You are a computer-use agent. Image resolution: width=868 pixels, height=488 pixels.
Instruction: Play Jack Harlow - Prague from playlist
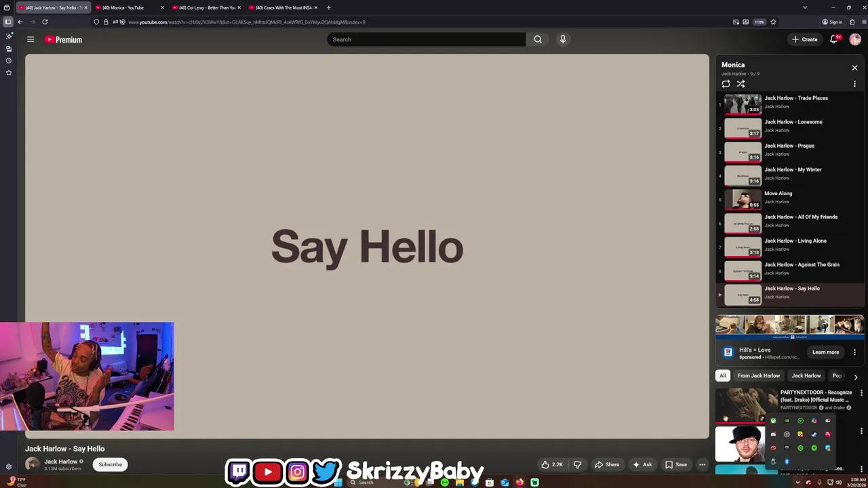(790, 150)
